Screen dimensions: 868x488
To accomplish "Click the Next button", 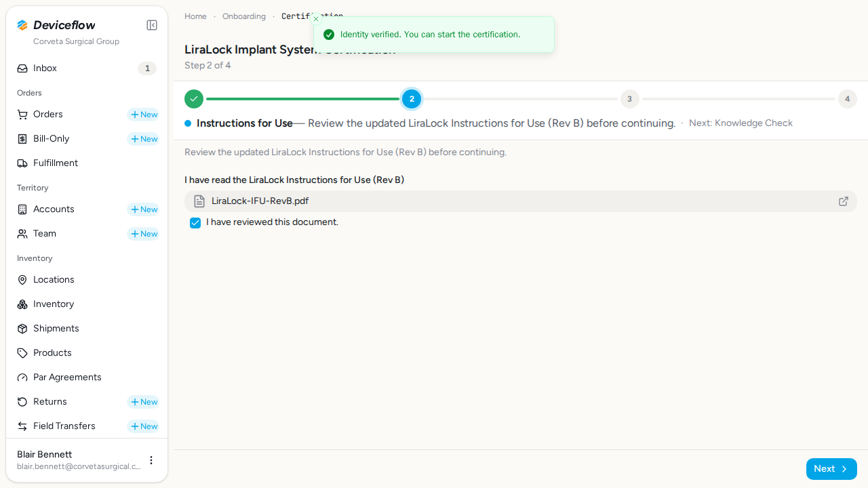I will point(831,469).
